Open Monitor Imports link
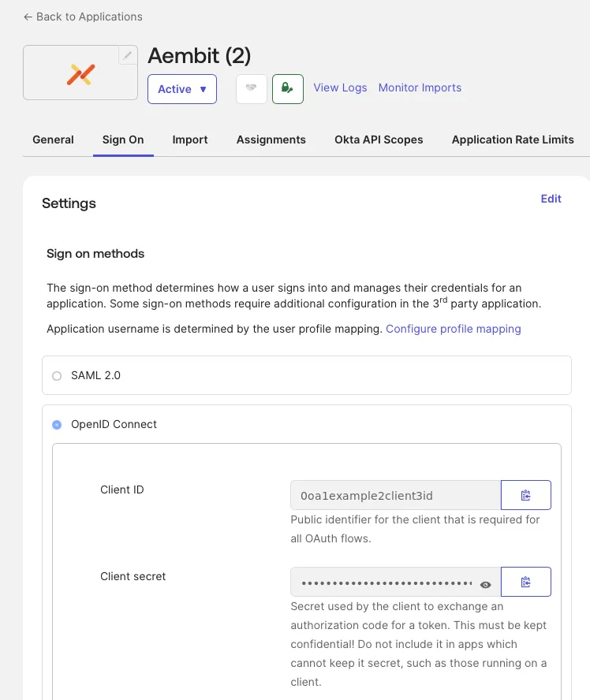The image size is (590, 700). [420, 87]
